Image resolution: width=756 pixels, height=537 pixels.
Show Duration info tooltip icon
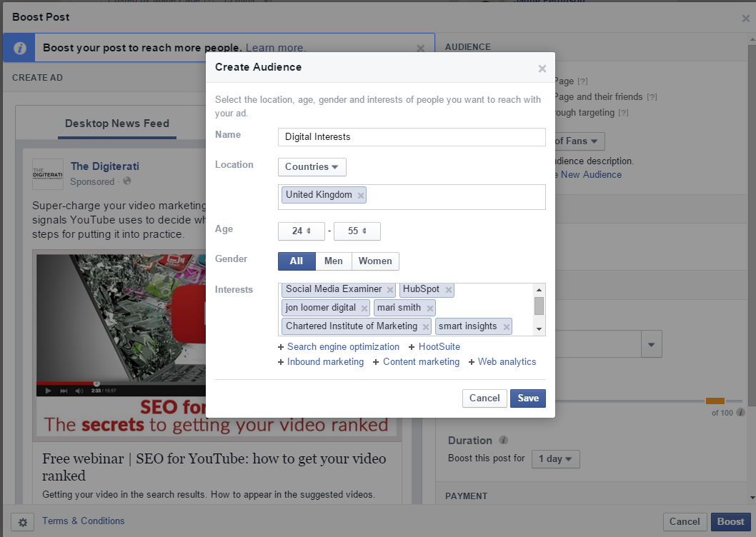coord(503,440)
